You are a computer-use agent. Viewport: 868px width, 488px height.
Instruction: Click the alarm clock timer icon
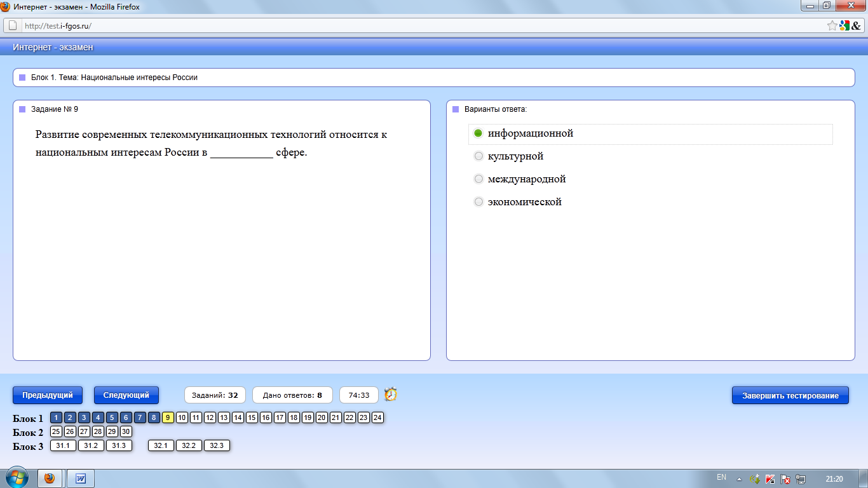point(391,395)
